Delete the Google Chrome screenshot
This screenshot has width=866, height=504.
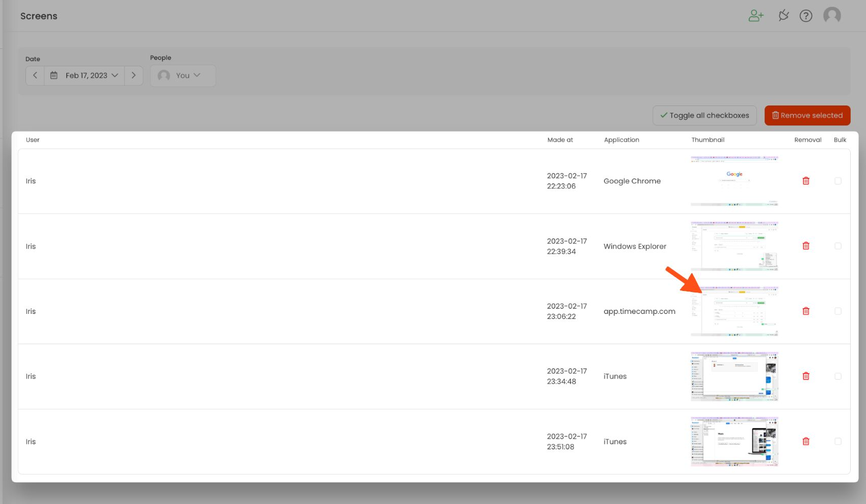pyautogui.click(x=806, y=181)
